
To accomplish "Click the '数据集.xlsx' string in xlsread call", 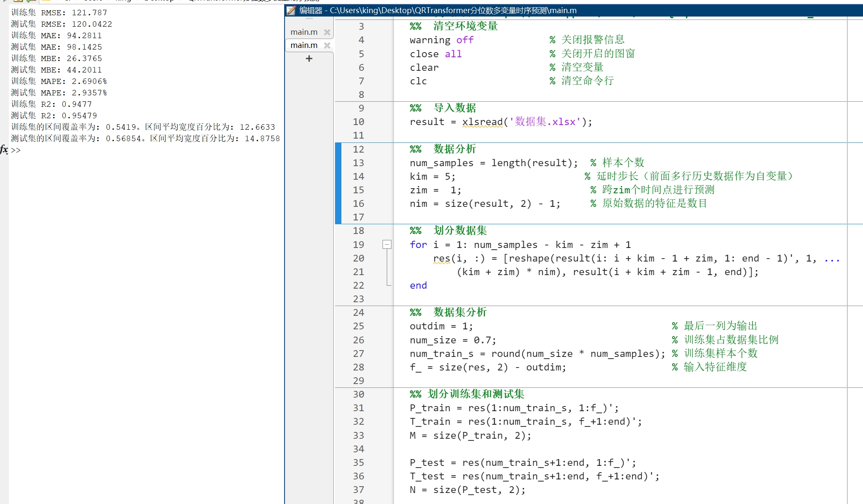I will 545,122.
